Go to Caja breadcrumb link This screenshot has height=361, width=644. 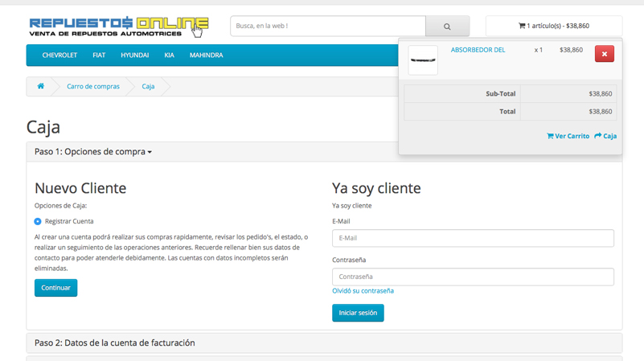148,86
